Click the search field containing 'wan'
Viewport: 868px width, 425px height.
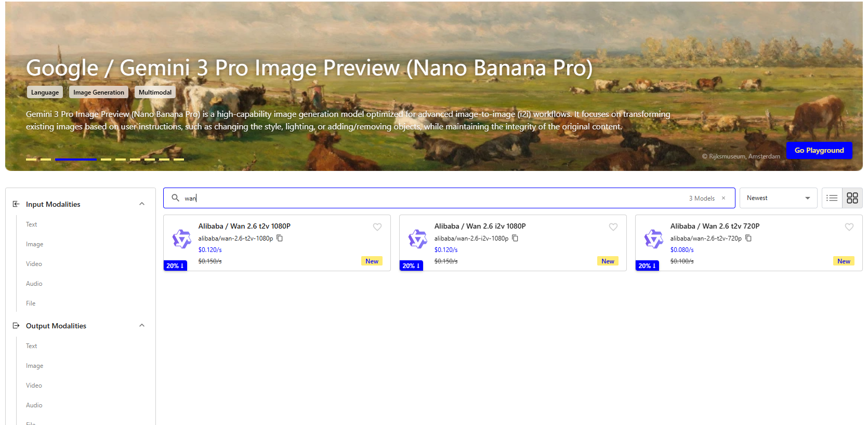pyautogui.click(x=449, y=198)
